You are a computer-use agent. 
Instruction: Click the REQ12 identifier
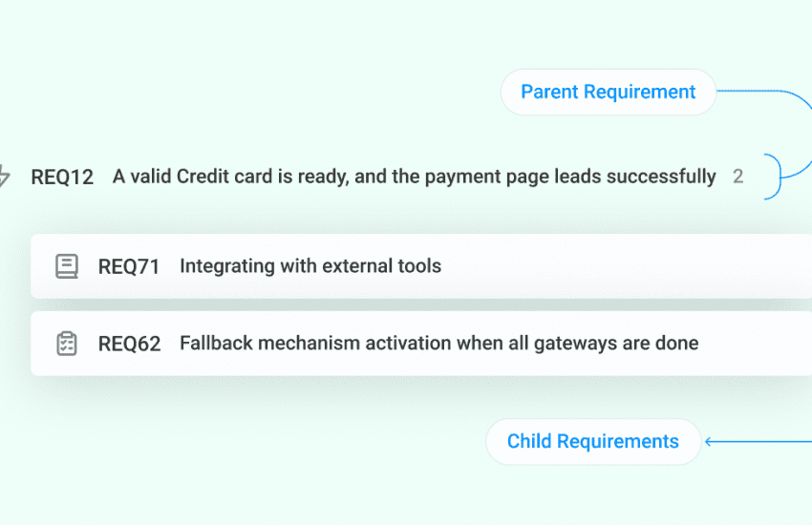coord(62,177)
